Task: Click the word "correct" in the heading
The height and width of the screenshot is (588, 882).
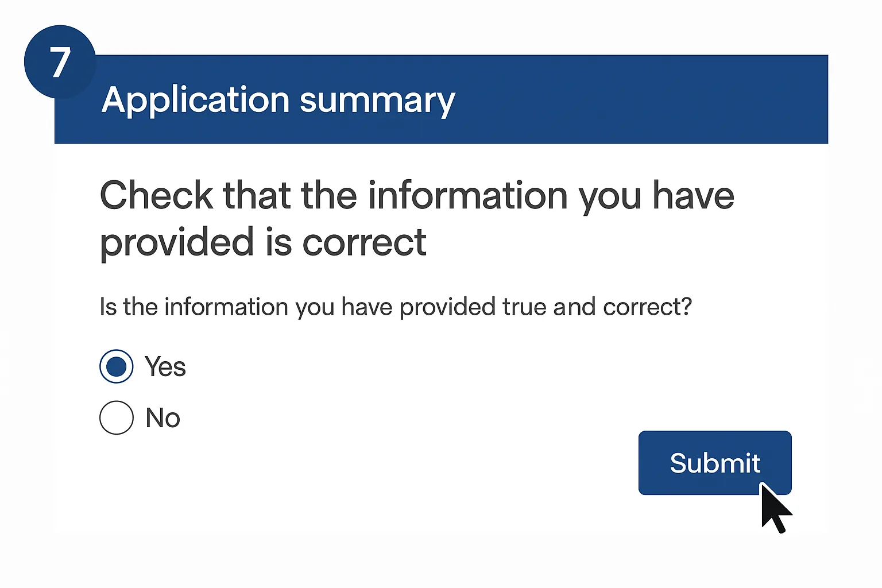Action: pos(364,242)
